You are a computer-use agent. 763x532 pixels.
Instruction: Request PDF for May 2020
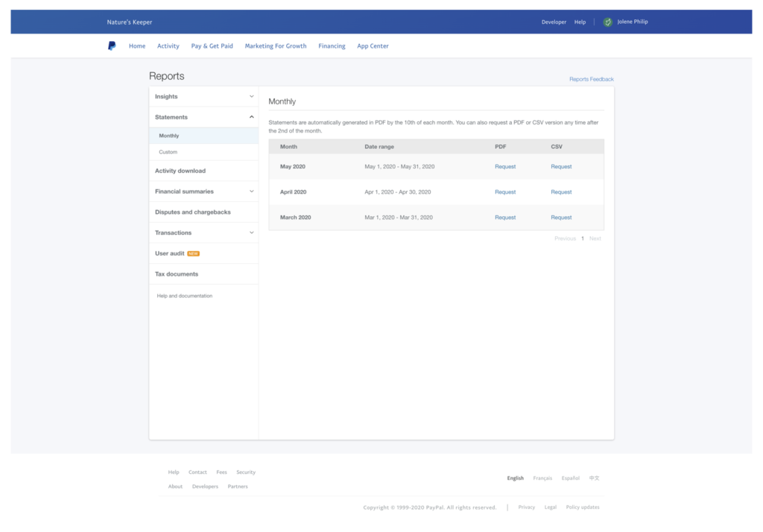tap(505, 166)
